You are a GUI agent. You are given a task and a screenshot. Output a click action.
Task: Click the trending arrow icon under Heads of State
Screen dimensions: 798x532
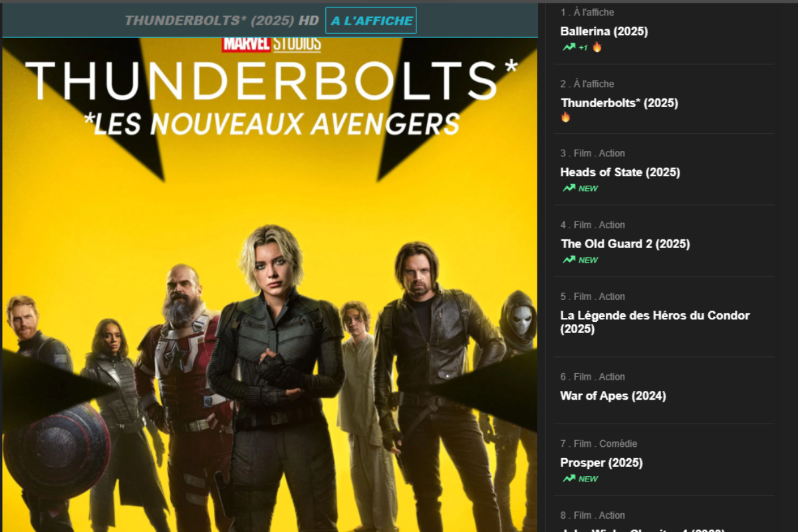569,188
